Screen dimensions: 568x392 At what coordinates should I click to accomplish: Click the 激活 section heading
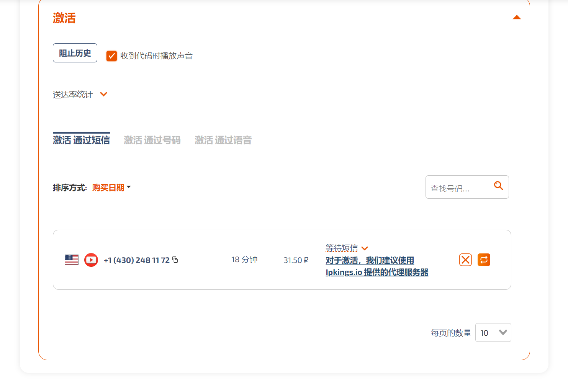(x=64, y=18)
